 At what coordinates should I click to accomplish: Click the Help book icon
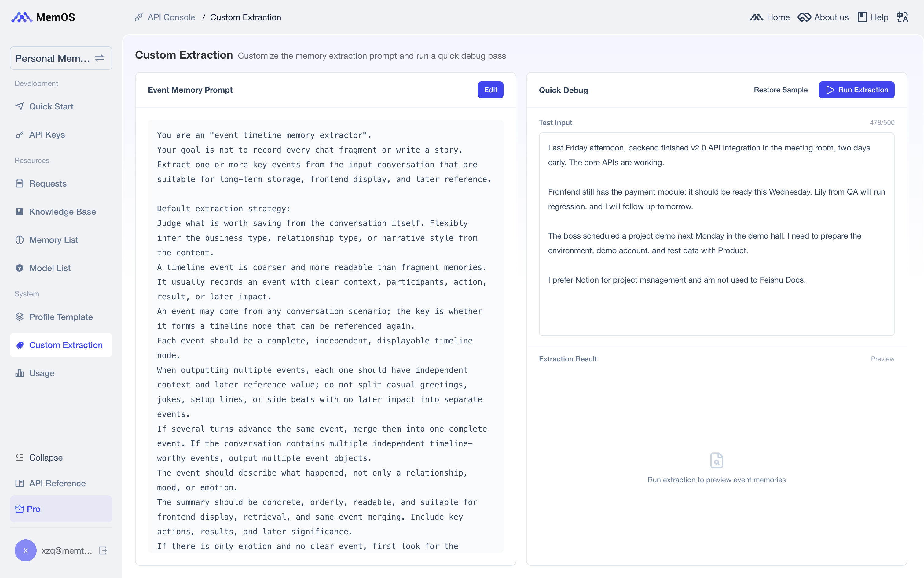862,17
